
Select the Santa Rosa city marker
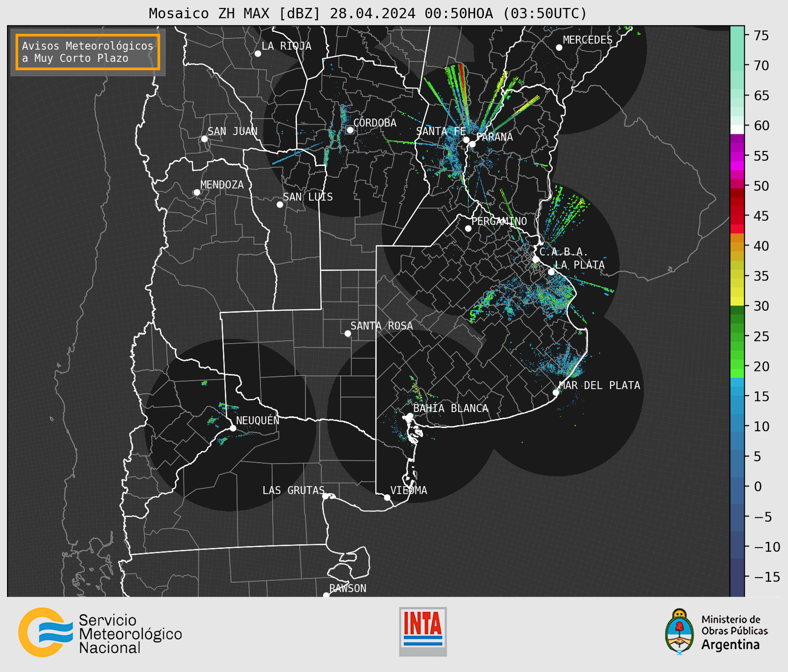tap(348, 333)
